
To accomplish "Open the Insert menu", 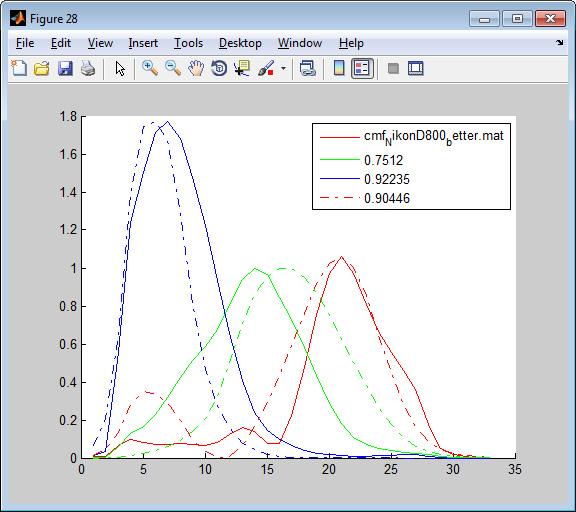I will [x=143, y=43].
